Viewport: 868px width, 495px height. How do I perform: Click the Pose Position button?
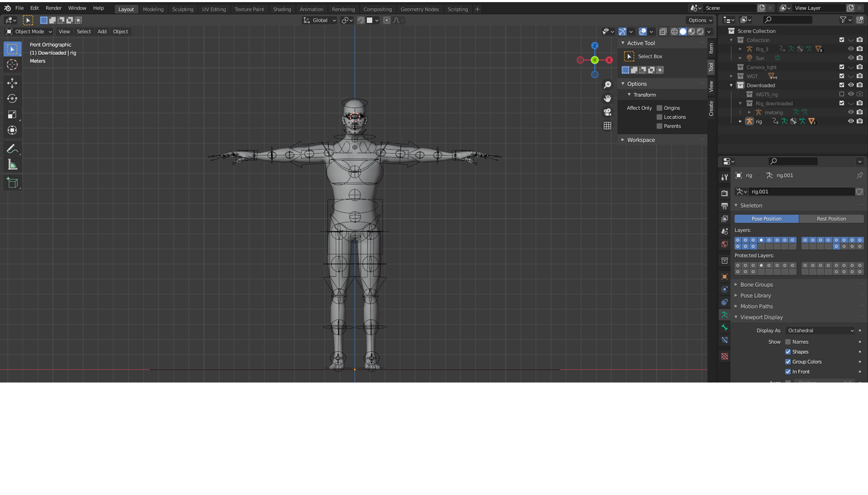(x=766, y=219)
